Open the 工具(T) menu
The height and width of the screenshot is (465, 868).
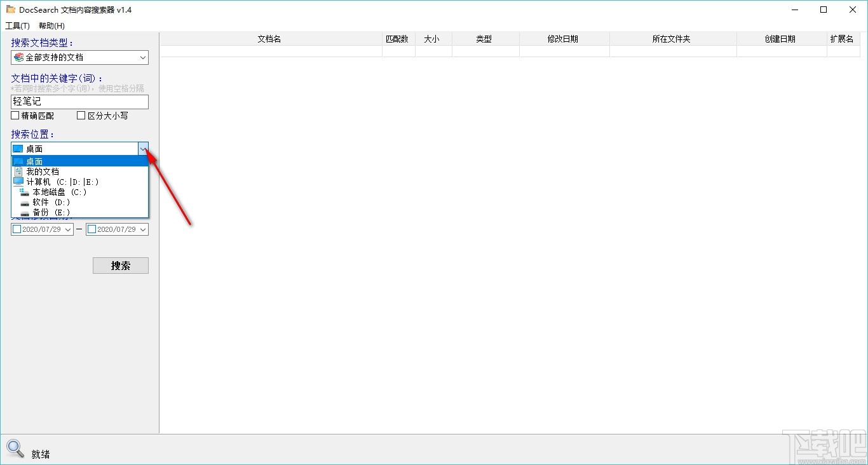click(x=17, y=25)
